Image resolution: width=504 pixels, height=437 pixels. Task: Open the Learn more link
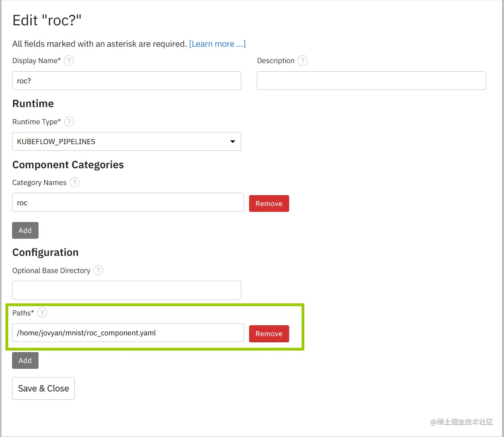click(217, 44)
